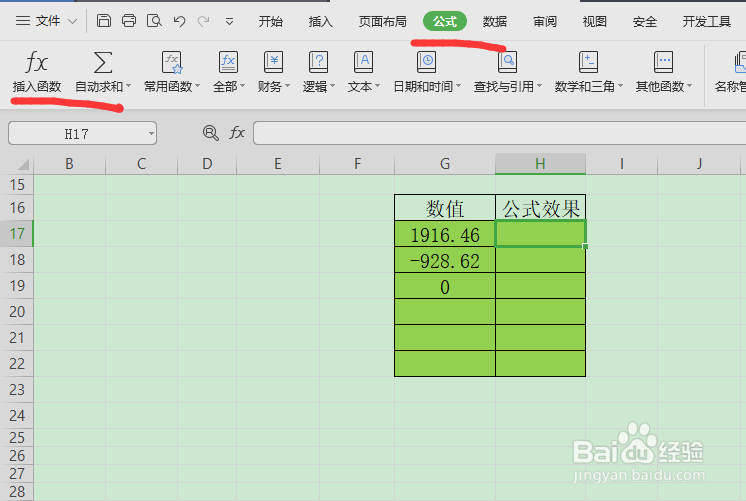Select cell containing 1916.46

445,234
